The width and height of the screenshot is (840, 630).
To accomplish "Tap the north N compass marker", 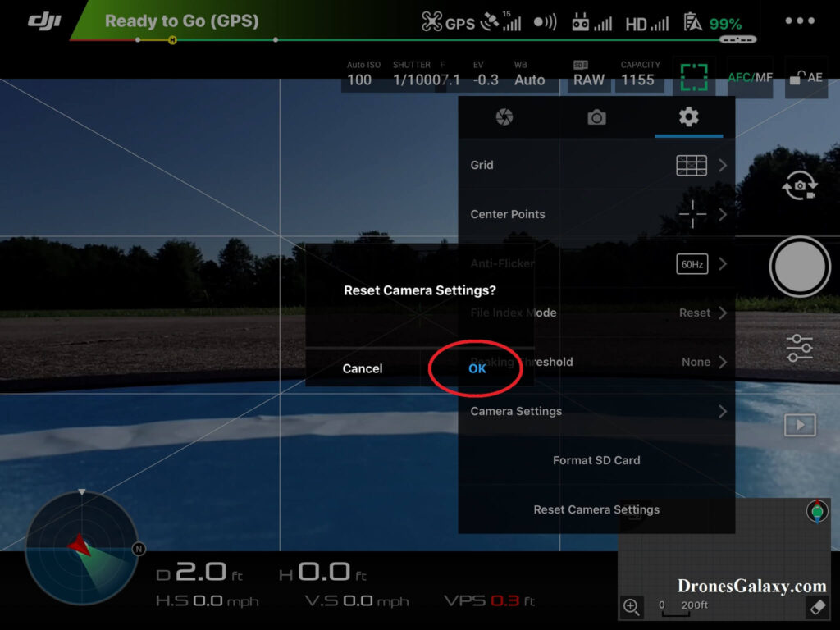I will point(139,549).
